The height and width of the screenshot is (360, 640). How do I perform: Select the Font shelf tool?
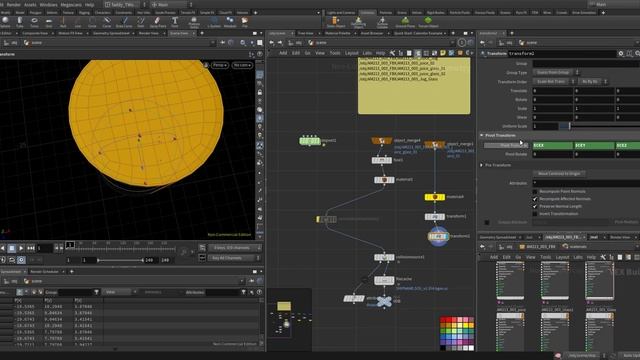pos(175,22)
